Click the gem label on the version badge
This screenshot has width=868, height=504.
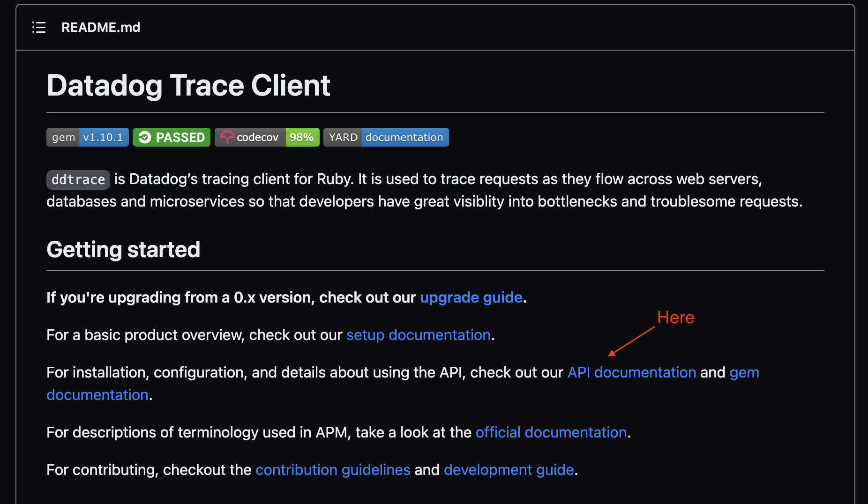[x=63, y=137]
